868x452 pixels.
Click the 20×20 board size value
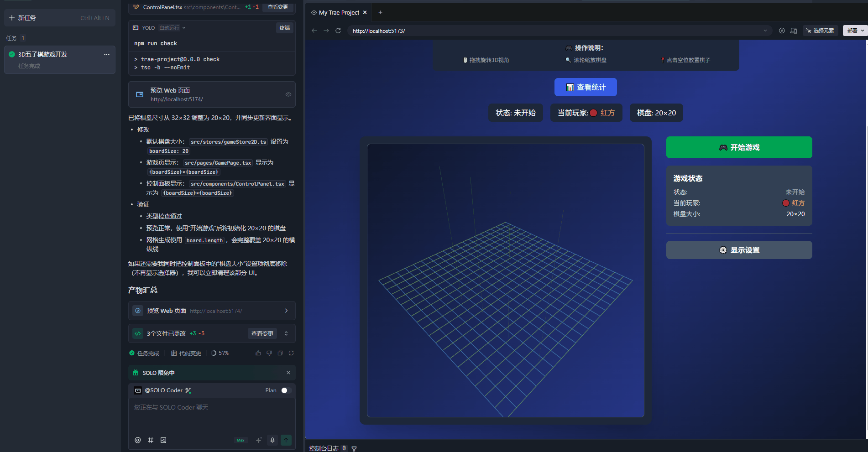(795, 214)
